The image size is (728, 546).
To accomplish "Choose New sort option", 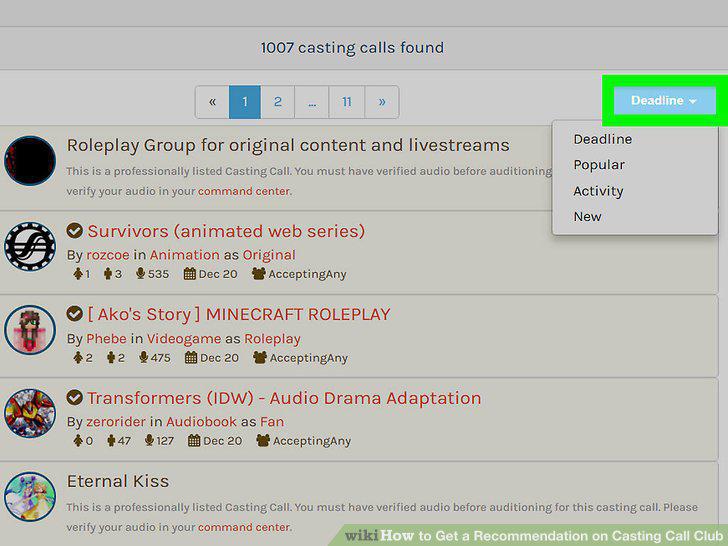I will pyautogui.click(x=587, y=216).
